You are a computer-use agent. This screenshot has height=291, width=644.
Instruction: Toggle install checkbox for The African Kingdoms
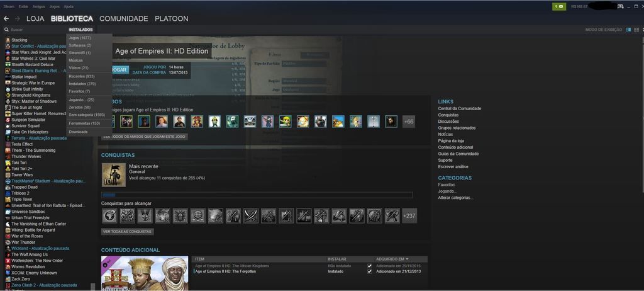(370, 266)
